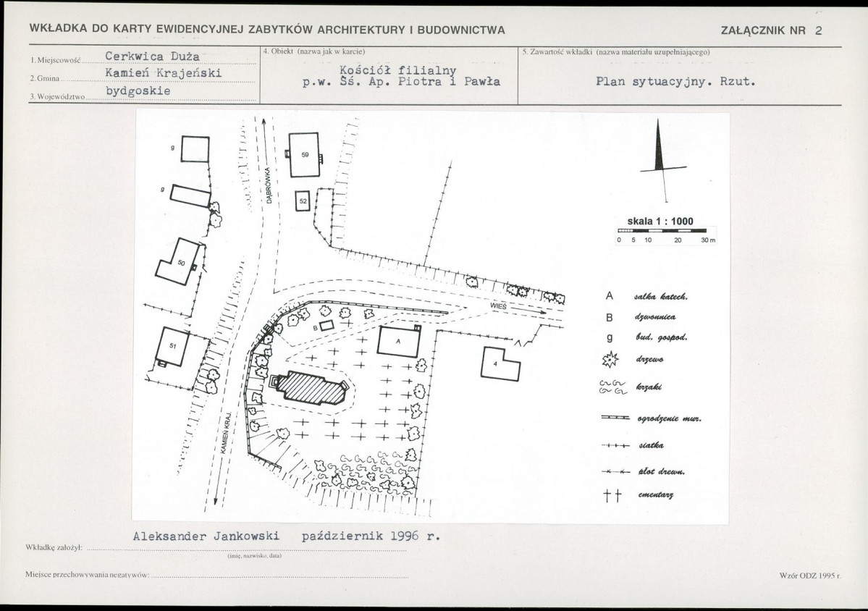868x611 pixels.
Task: Click the north arrow compass symbol
Action: tap(662, 161)
